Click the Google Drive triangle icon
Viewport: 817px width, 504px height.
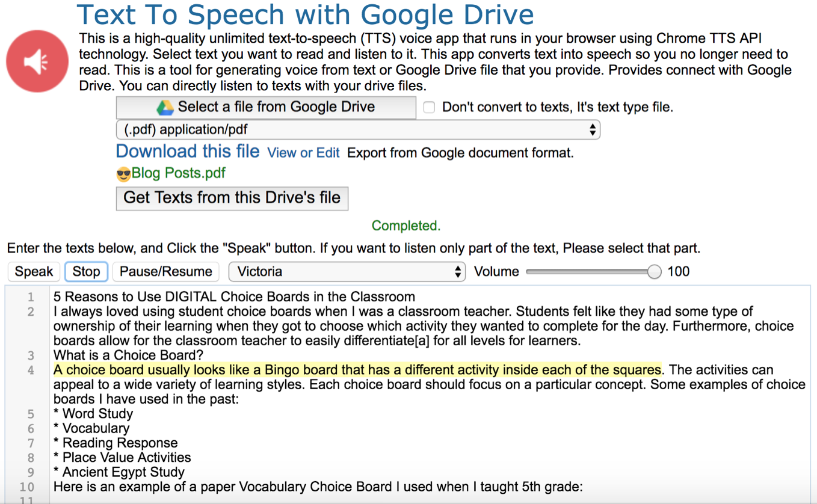[165, 108]
